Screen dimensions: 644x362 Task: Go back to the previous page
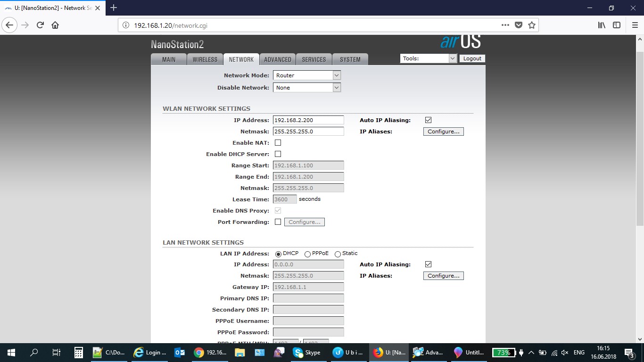point(9,25)
